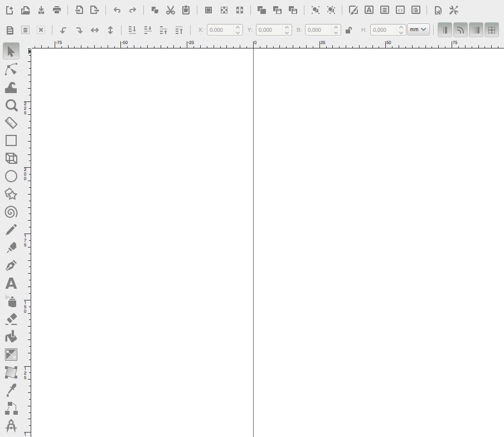This screenshot has width=504, height=437.
Task: Open the mm units dropdown
Action: [418, 30]
